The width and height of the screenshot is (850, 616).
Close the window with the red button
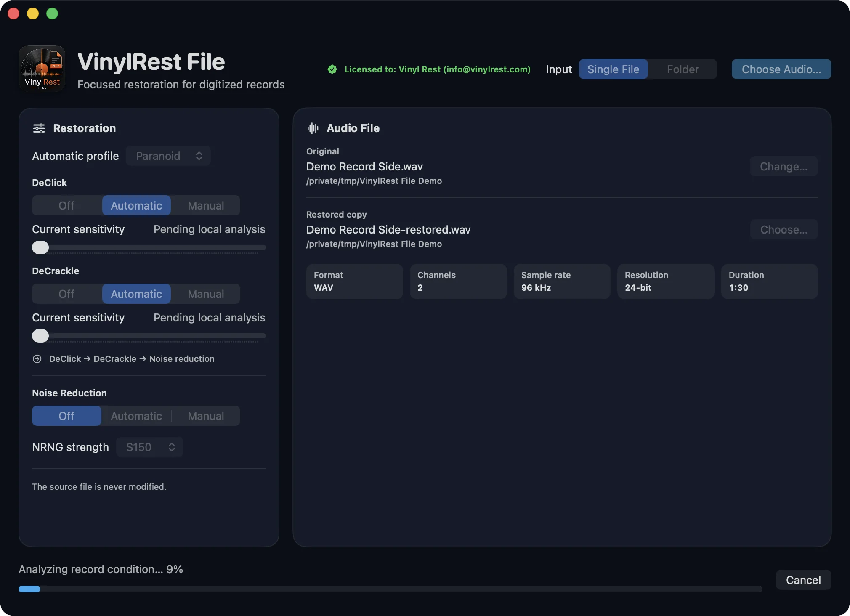pos(13,13)
